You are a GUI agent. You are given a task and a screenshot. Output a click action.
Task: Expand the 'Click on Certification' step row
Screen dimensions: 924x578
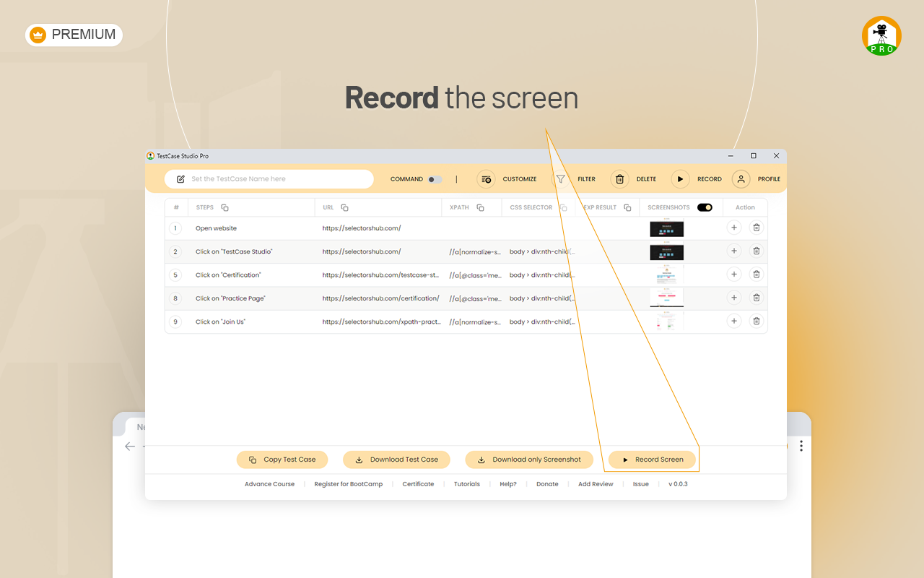[733, 275]
